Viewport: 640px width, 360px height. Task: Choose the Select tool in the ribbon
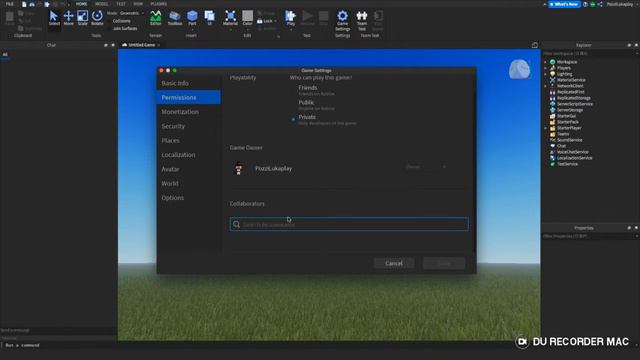54,18
